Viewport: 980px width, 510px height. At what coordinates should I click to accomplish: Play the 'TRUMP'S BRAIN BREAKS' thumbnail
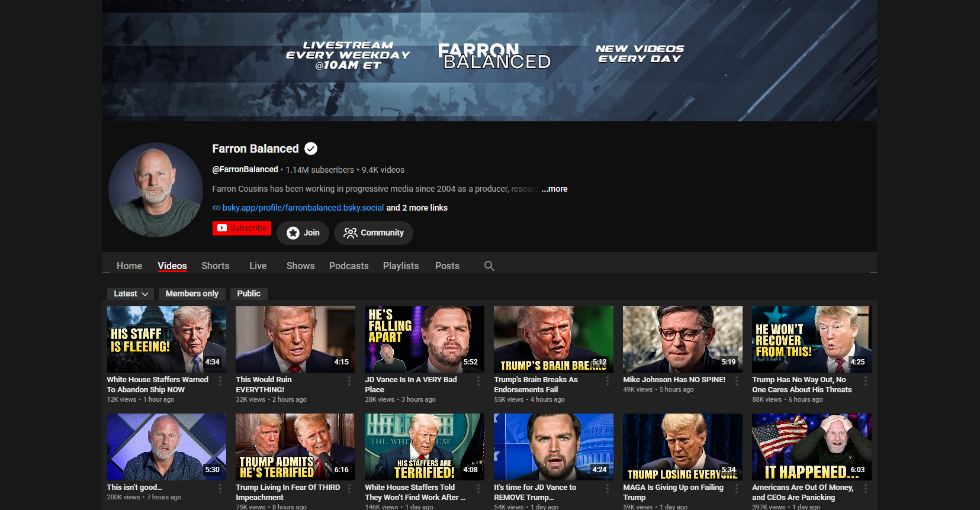[x=554, y=339]
